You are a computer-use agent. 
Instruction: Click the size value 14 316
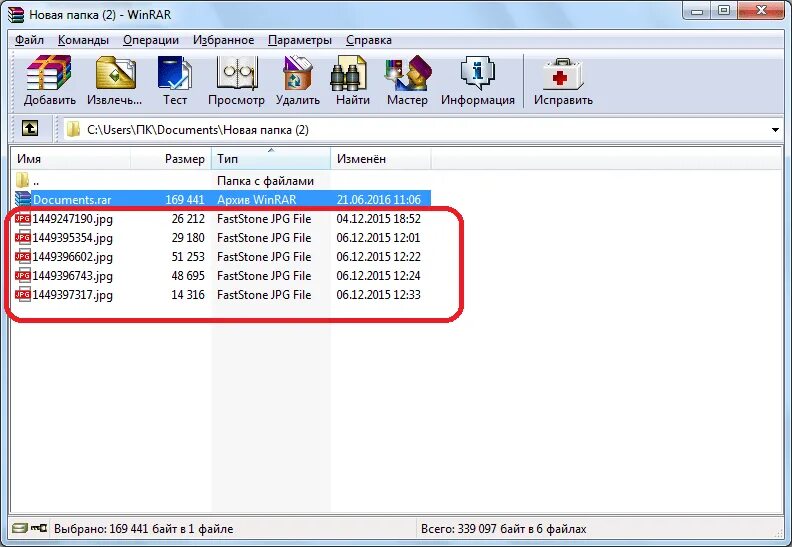[188, 295]
